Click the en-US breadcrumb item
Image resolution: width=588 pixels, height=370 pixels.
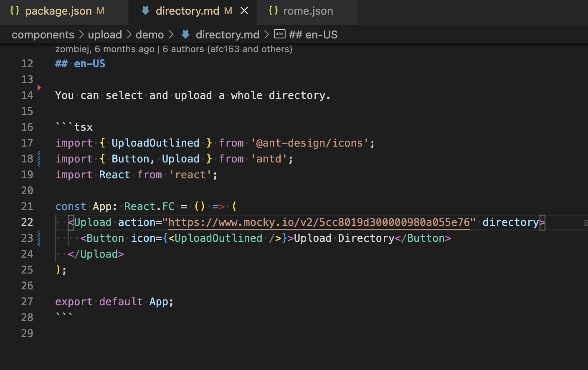[314, 34]
